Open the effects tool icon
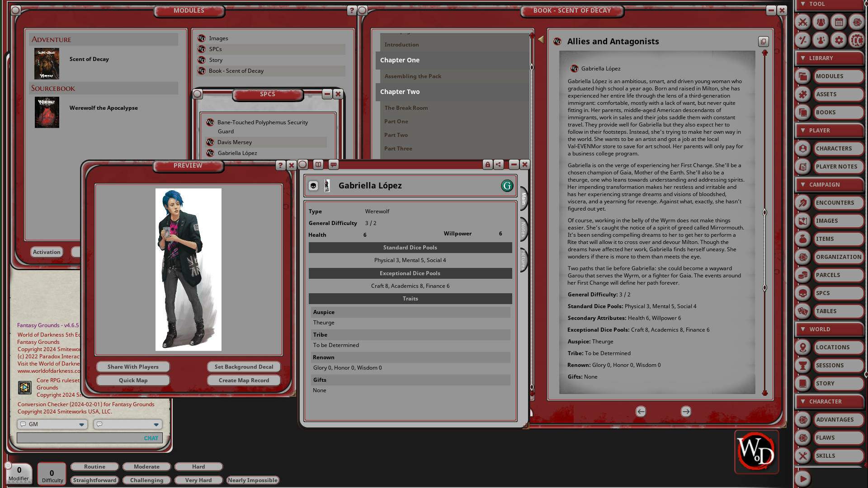Screen dimensions: 868x488 click(x=820, y=40)
